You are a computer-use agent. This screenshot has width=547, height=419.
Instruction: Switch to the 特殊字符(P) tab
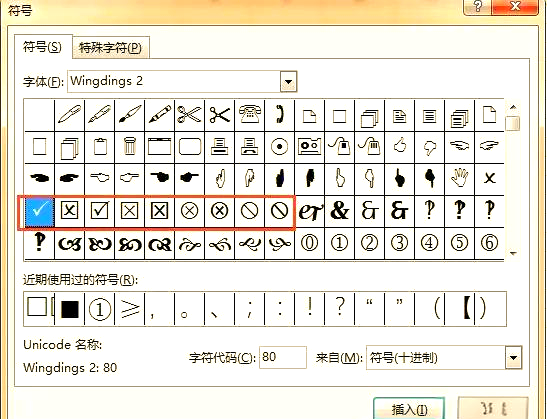tap(110, 47)
